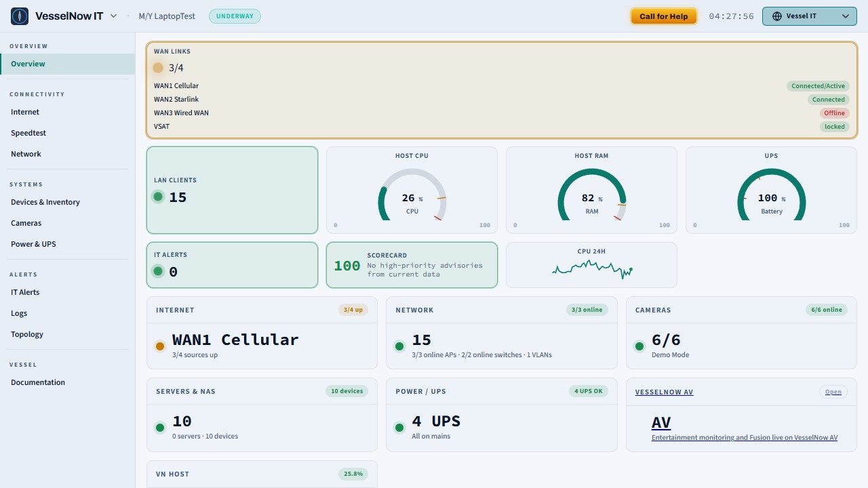Open the CPU 24H sparkline chart
This screenshot has height=488, width=868.
pyautogui.click(x=591, y=265)
